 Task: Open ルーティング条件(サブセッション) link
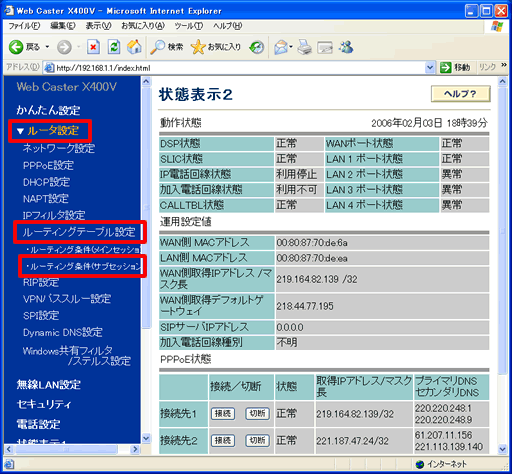click(x=83, y=266)
